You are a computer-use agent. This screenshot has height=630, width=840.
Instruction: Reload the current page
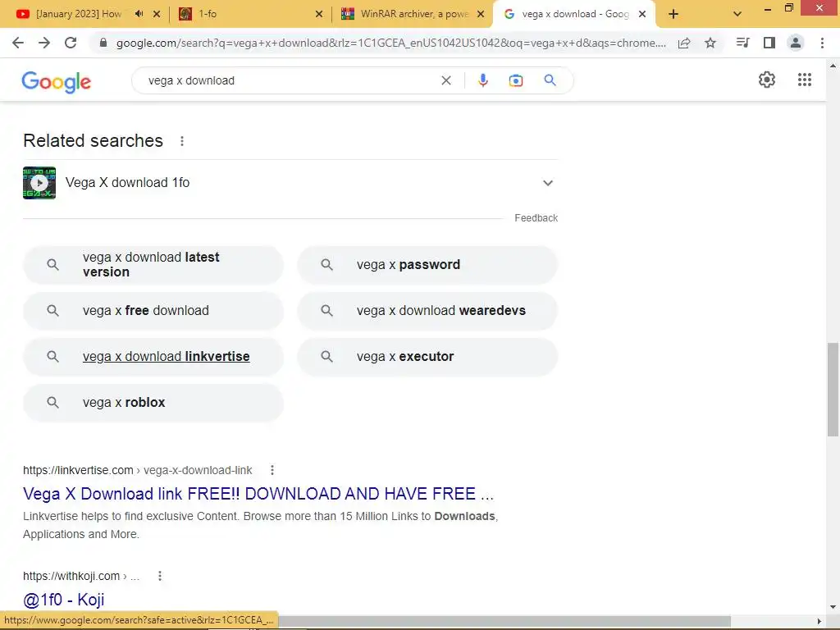(71, 43)
